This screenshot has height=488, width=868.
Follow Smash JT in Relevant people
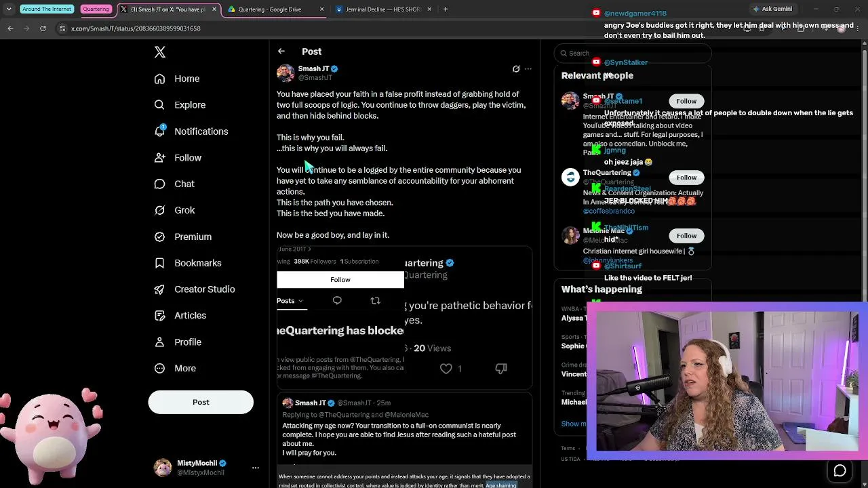pyautogui.click(x=686, y=101)
